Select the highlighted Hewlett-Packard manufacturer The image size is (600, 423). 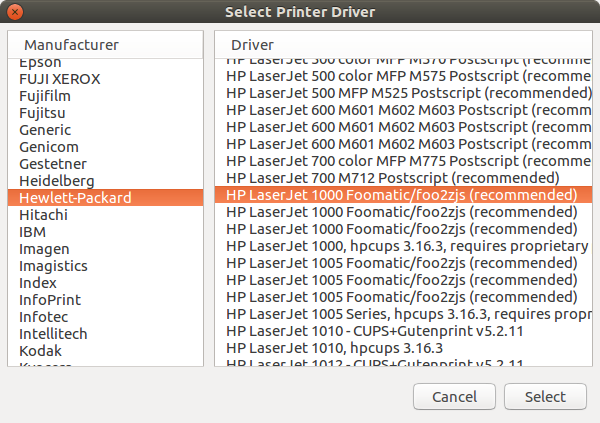75,198
